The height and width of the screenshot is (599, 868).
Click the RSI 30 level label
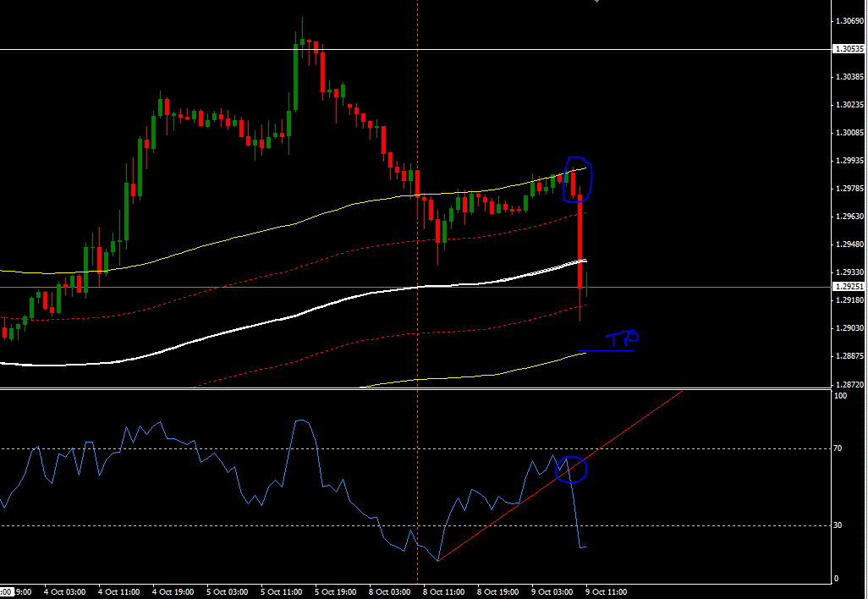[x=838, y=525]
